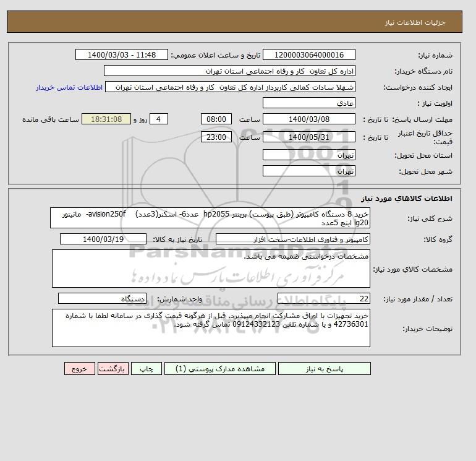Go back with the بازگشت button

click(x=113, y=369)
